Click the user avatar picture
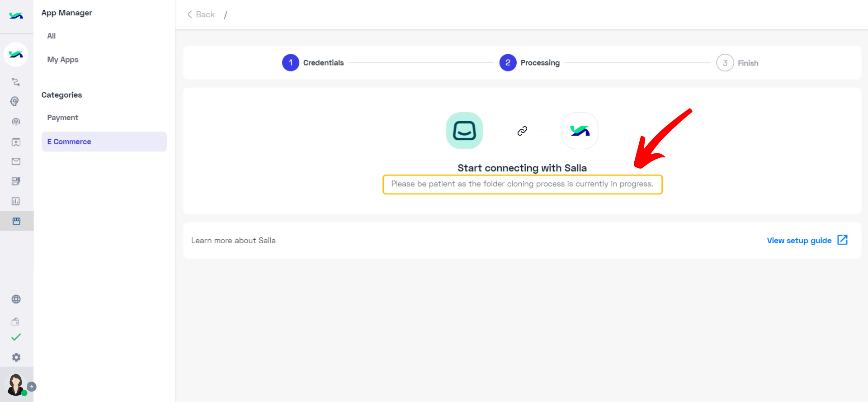The width and height of the screenshot is (868, 402). tap(16, 384)
